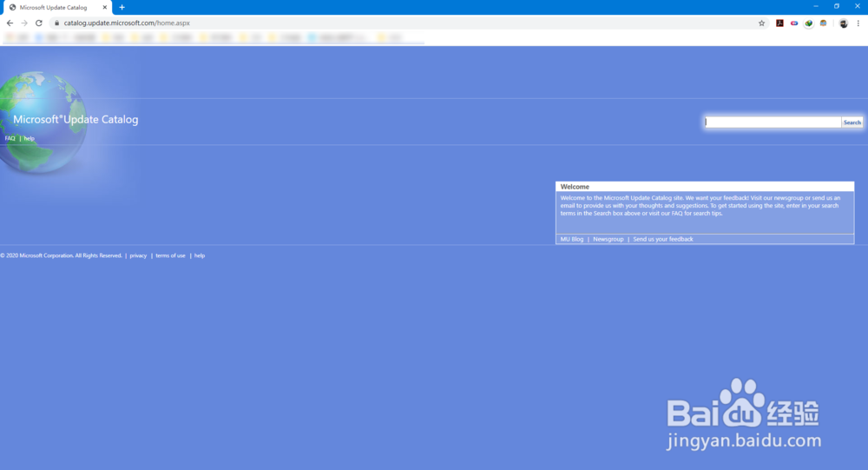The height and width of the screenshot is (470, 868).
Task: Open the Chrome three-dot menu
Action: [858, 23]
